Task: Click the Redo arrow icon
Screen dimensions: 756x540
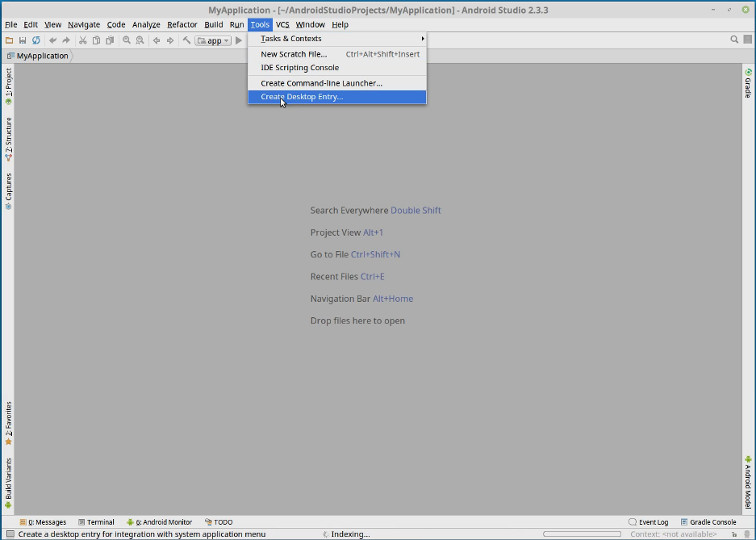Action: click(x=66, y=40)
